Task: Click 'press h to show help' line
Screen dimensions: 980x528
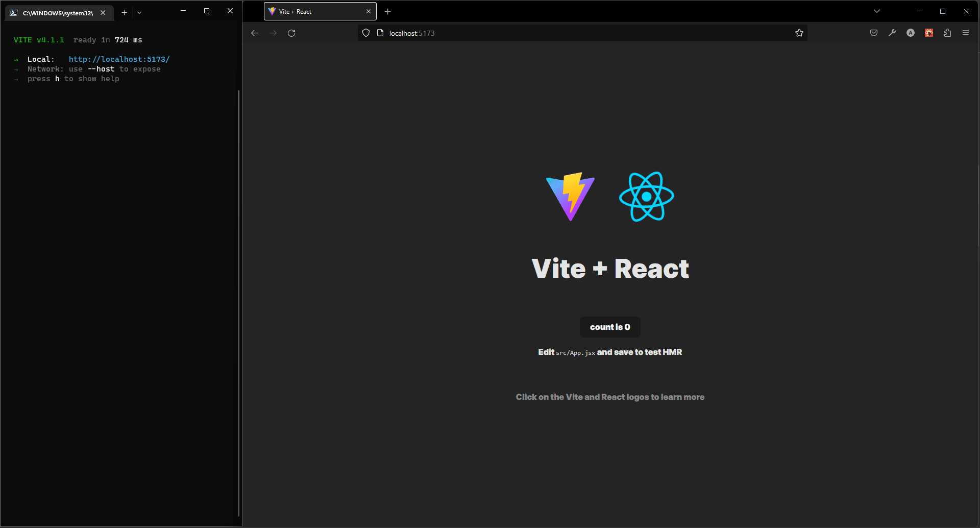Action: (73, 79)
